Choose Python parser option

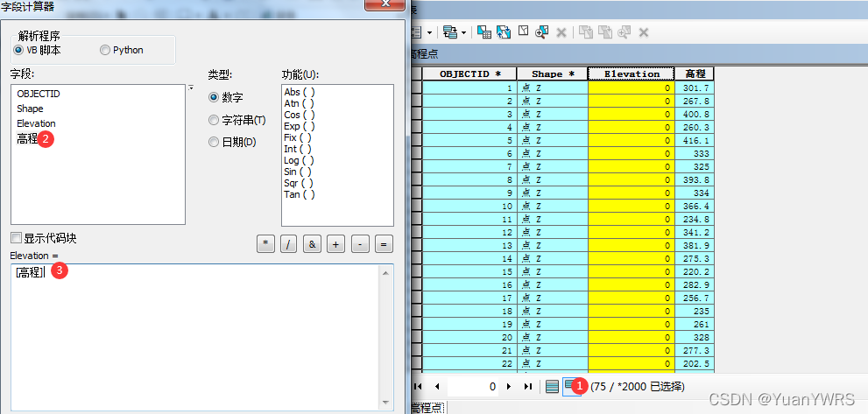click(x=105, y=51)
